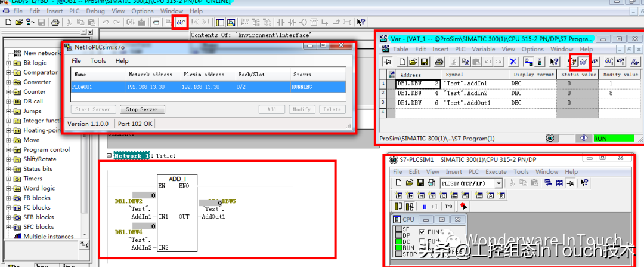Click Modify value cell for AddIn1 row
Screen dimensions: 644x267
tap(619, 84)
